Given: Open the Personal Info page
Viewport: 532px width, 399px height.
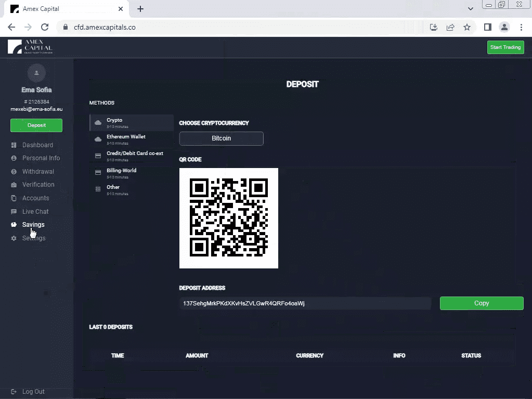Looking at the screenshot, I should pos(41,158).
